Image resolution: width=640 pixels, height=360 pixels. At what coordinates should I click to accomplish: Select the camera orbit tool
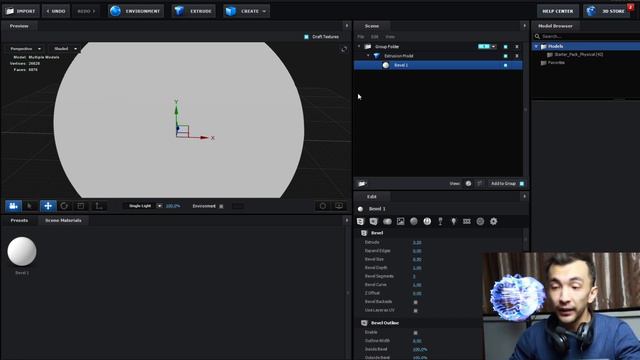[x=13, y=206]
